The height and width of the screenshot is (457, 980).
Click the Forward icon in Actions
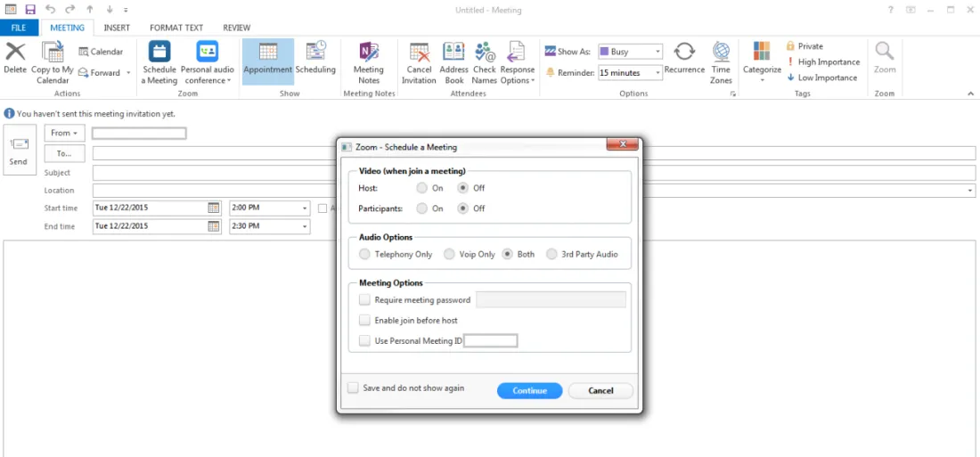84,72
